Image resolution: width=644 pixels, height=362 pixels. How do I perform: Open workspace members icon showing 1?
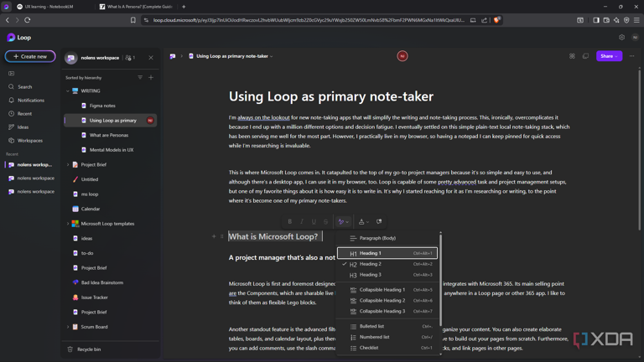pos(130,58)
